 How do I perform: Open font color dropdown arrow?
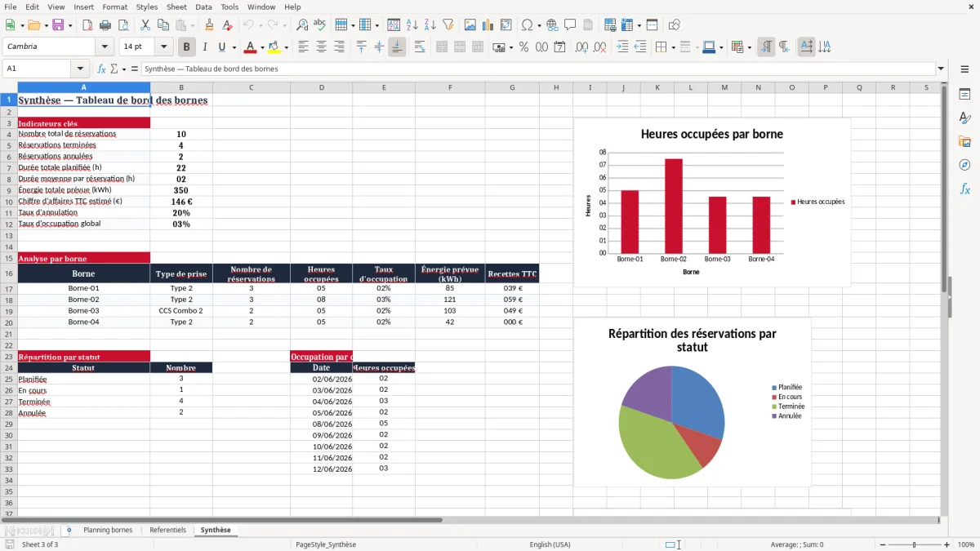pyautogui.click(x=261, y=47)
